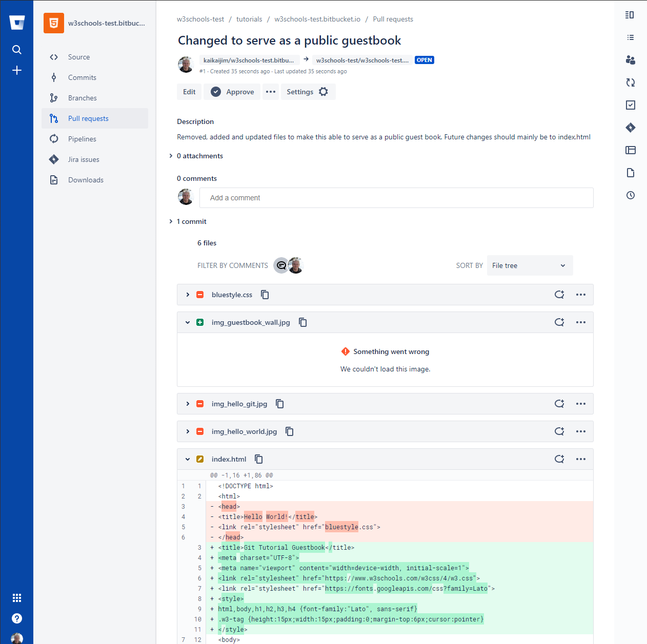Click the Edit pull request button
This screenshot has height=644, width=647.
pyautogui.click(x=189, y=92)
